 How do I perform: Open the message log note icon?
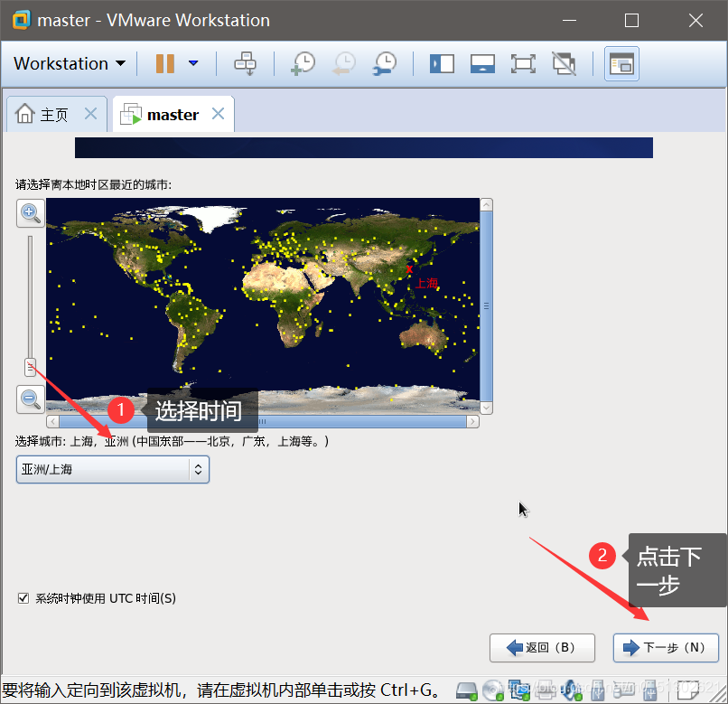[688, 690]
